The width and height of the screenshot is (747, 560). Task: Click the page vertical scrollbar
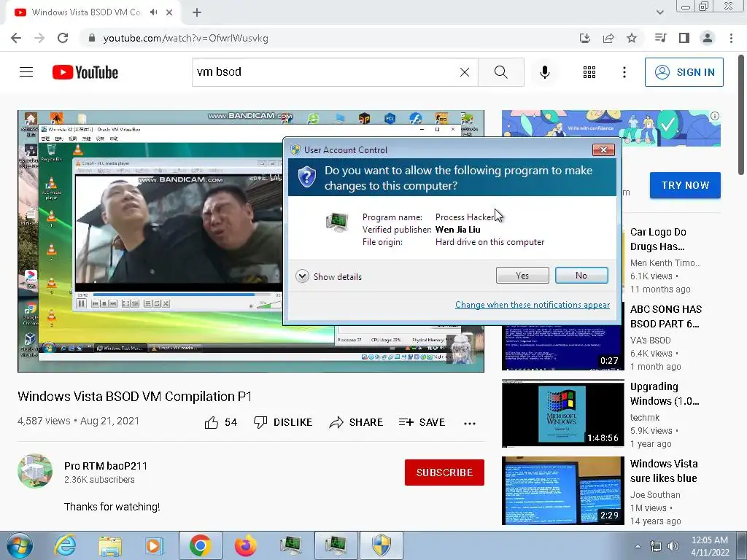(x=742, y=114)
